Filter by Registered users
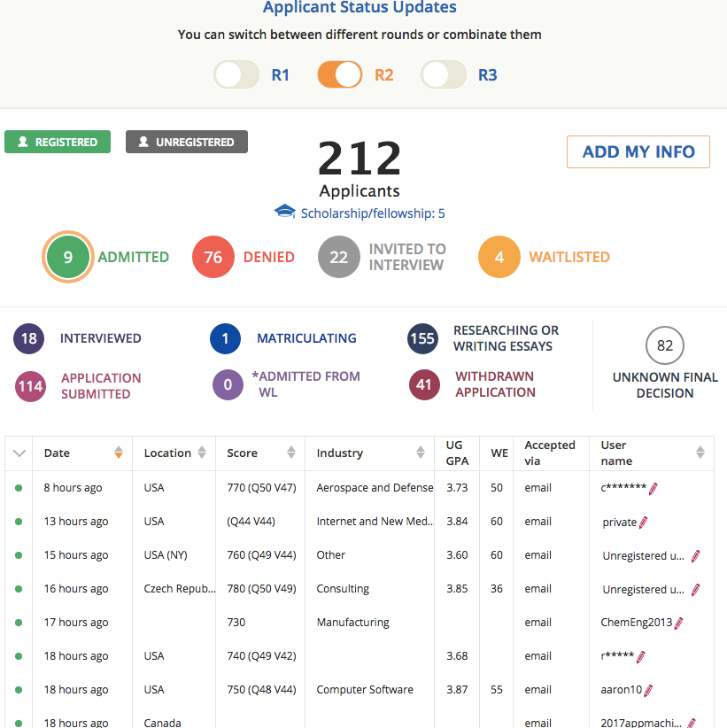The width and height of the screenshot is (727, 728). [x=58, y=142]
